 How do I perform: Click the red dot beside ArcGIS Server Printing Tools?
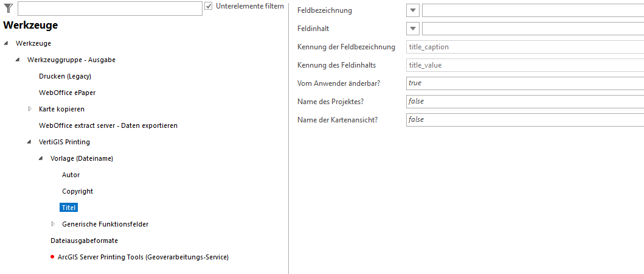[x=52, y=257]
